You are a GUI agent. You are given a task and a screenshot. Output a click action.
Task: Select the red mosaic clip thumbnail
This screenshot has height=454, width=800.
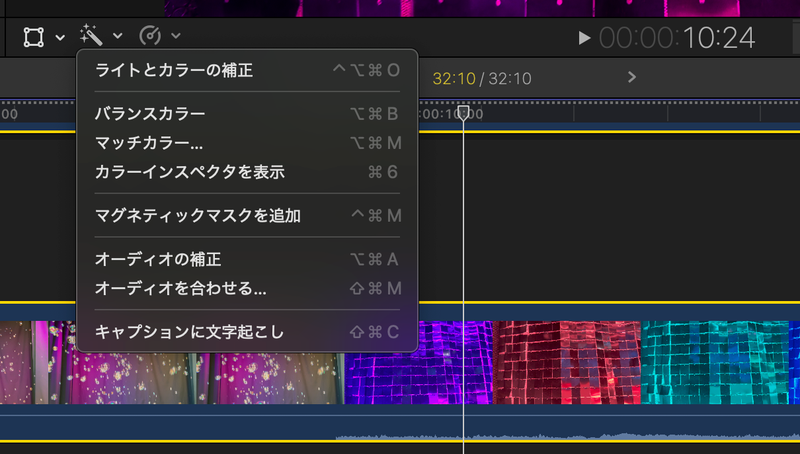567,362
